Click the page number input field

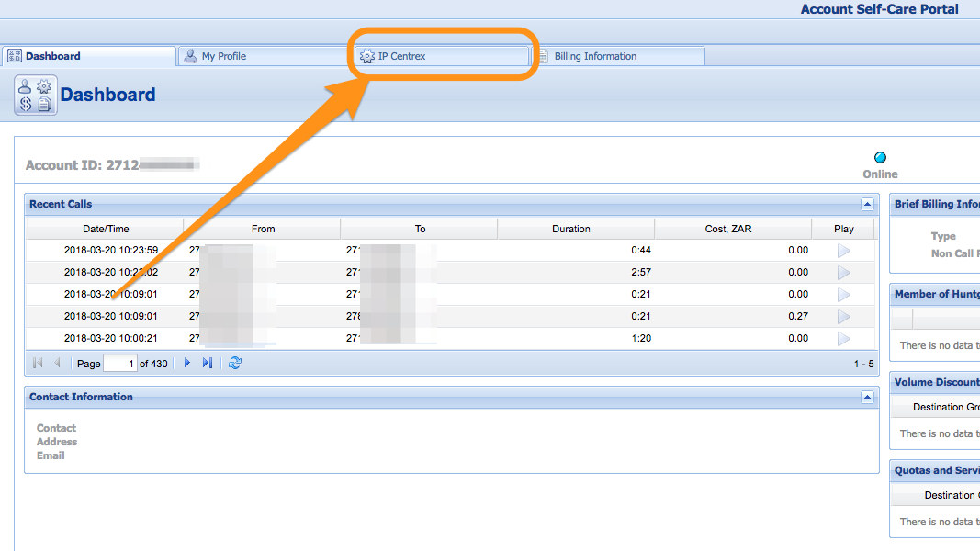[x=120, y=364]
